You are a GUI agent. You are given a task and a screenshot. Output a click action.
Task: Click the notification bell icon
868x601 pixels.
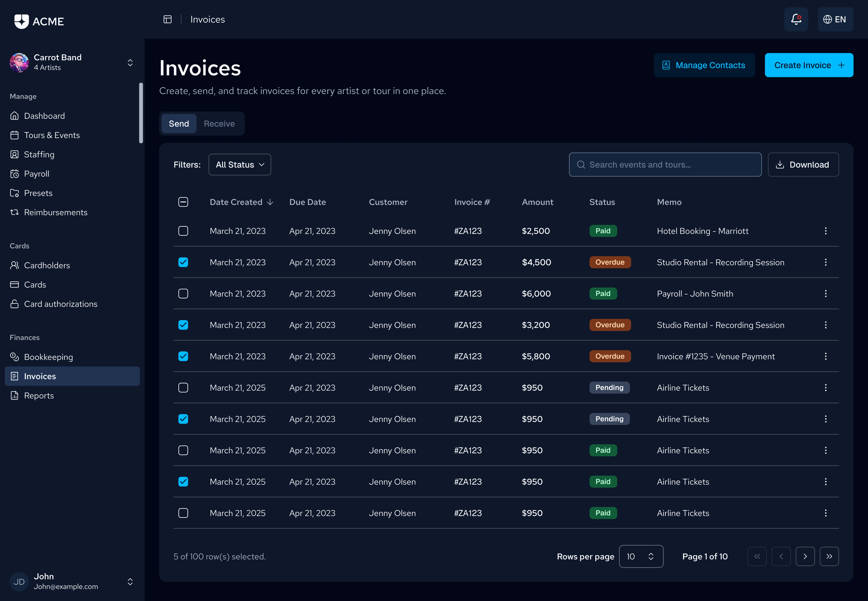click(x=796, y=19)
